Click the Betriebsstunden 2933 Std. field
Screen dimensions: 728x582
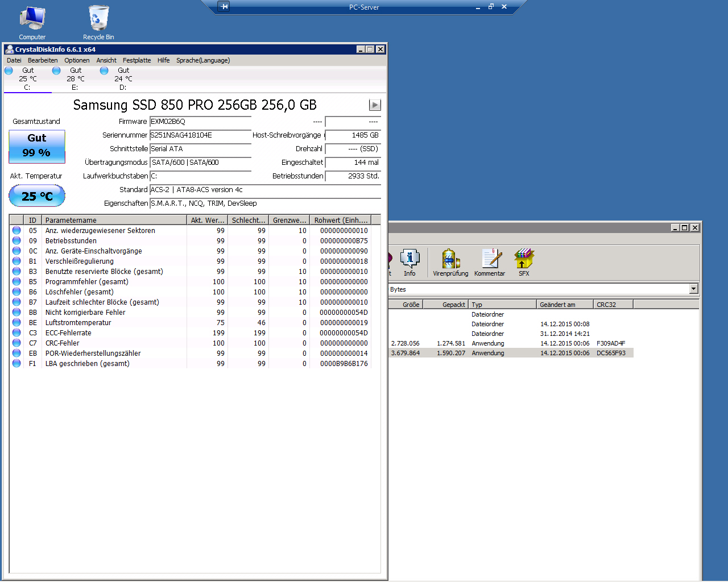coord(353,176)
